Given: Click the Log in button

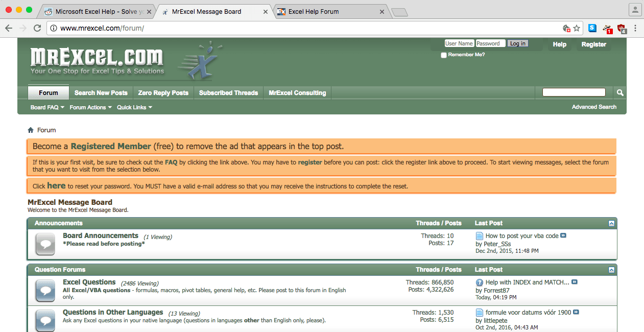Looking at the screenshot, I should (518, 43).
